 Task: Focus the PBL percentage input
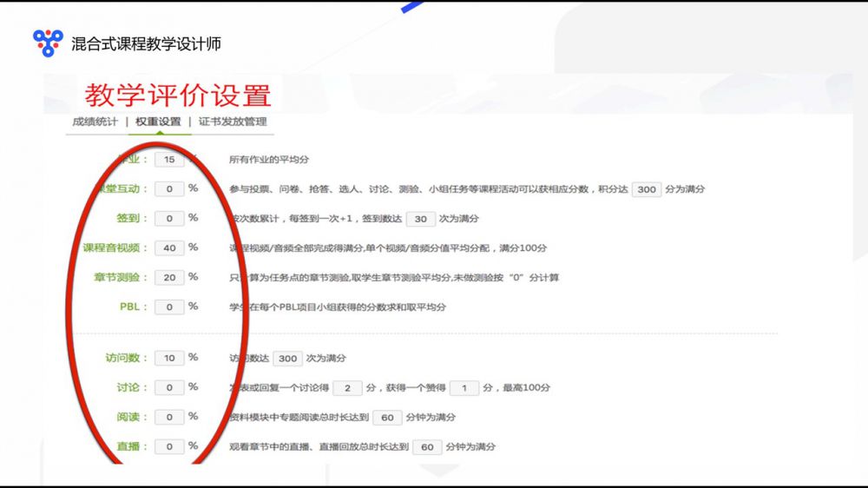point(169,307)
